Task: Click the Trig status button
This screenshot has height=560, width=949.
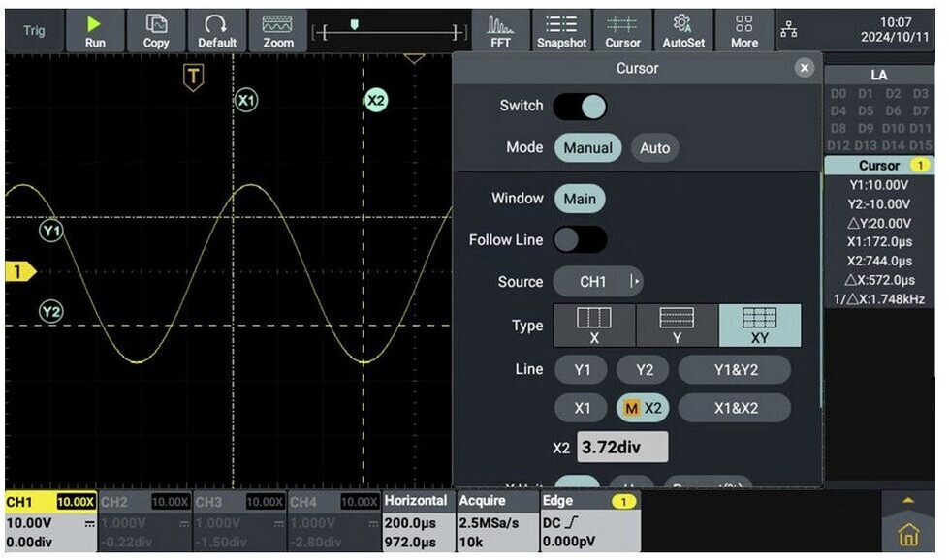Action: click(34, 31)
